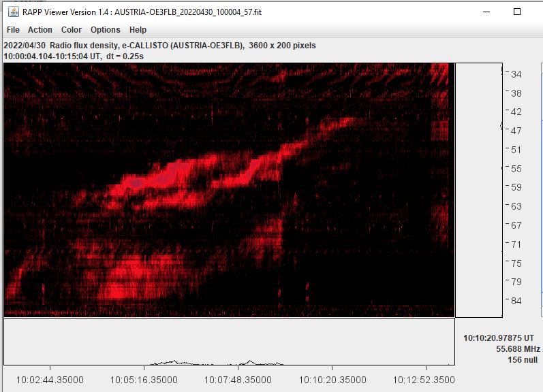This screenshot has height=392, width=543.
Task: Click the 10:00:04.104-10:15:04 UT time range text
Action: pos(74,56)
